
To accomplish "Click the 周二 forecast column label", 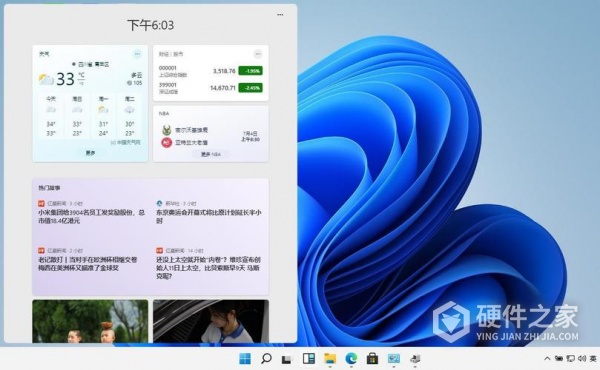I will 129,99.
